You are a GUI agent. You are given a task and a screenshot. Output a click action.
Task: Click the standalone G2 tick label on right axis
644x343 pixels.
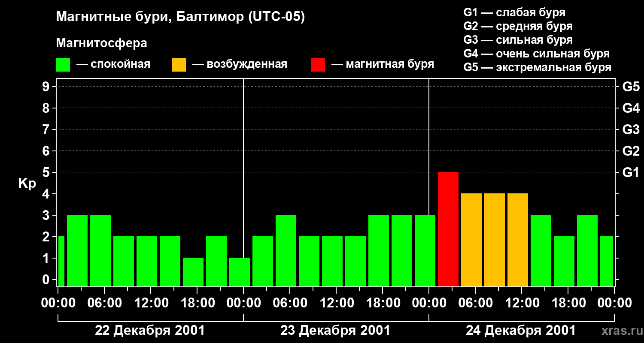(x=631, y=151)
